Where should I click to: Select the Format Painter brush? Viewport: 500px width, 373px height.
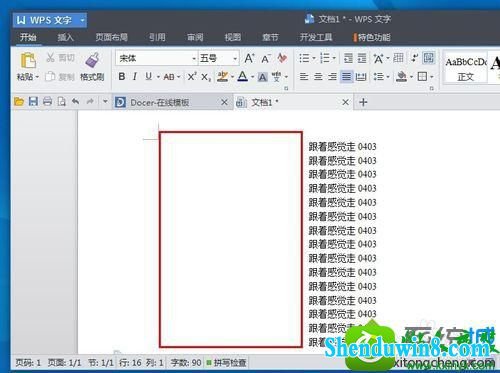click(92, 61)
